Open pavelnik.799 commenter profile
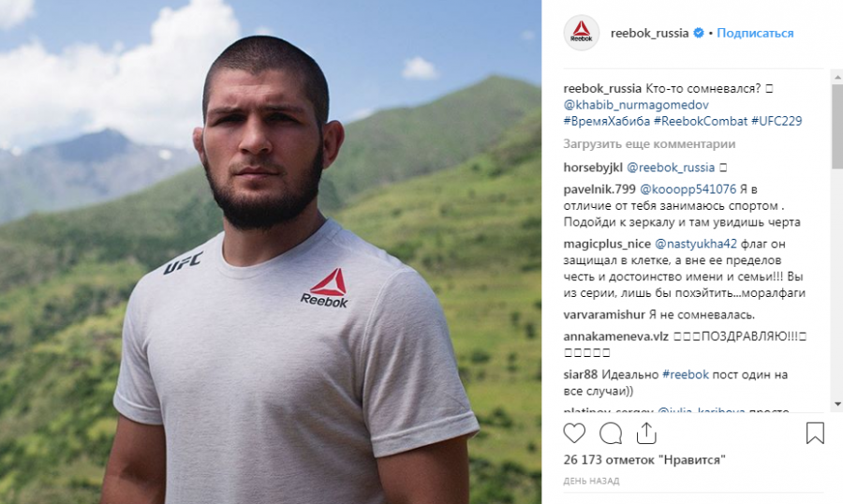Image resolution: width=843 pixels, height=504 pixels. click(599, 189)
